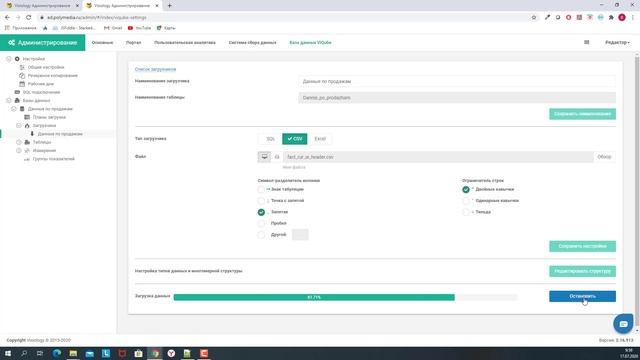Collapse the Базы данных tree node
This screenshot has width=640, height=360.
(9, 100)
